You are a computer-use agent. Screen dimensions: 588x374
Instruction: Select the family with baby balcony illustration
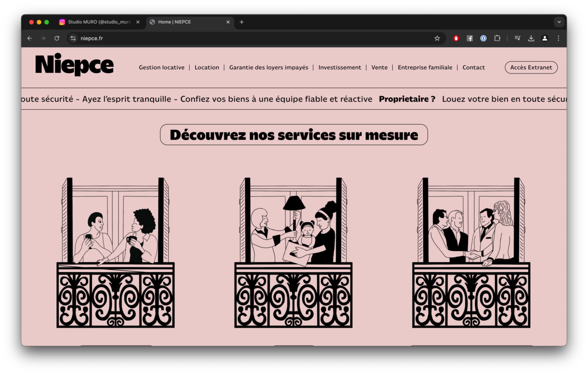click(x=294, y=253)
